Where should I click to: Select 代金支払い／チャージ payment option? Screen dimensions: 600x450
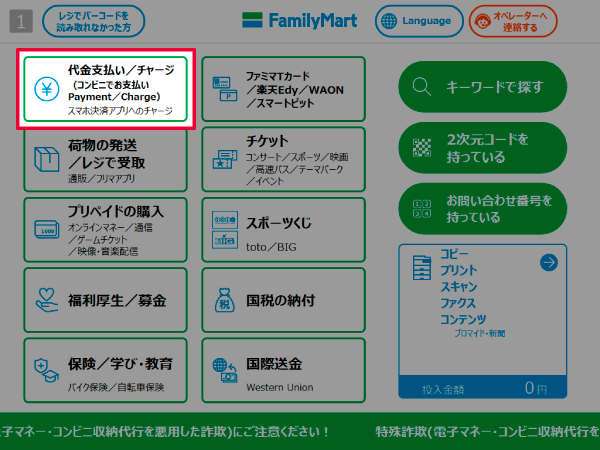coord(106,89)
